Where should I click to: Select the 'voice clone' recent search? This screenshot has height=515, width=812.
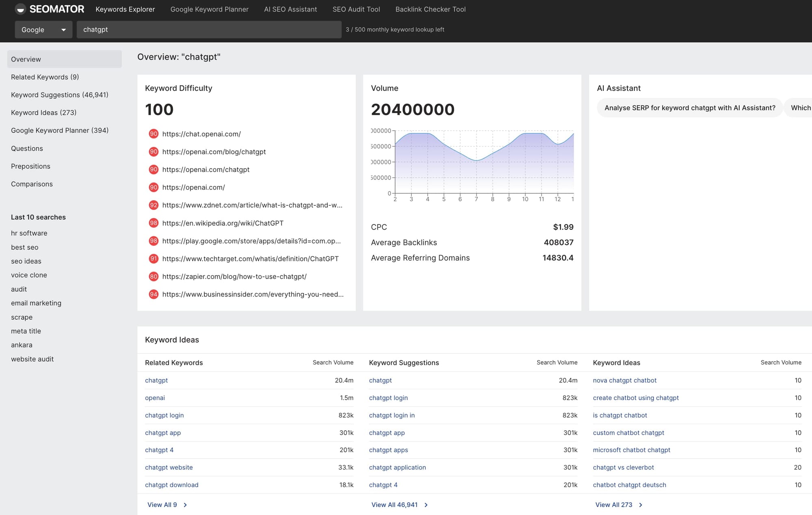coord(29,275)
